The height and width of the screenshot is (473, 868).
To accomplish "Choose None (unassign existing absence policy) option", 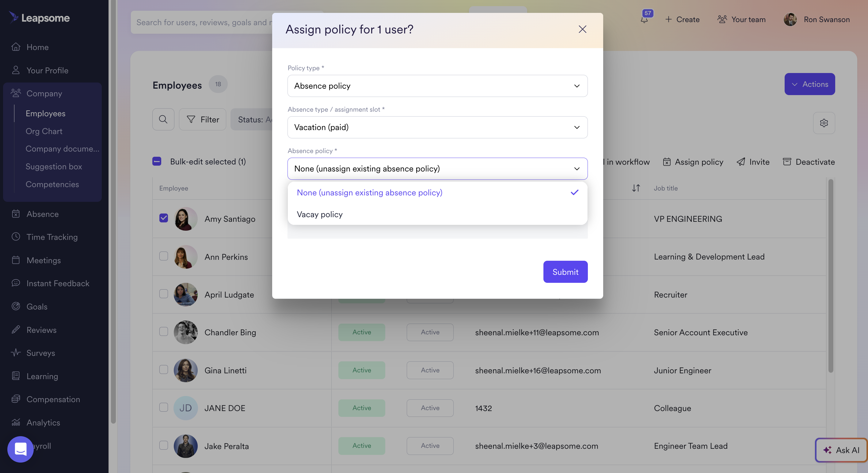I will point(437,193).
